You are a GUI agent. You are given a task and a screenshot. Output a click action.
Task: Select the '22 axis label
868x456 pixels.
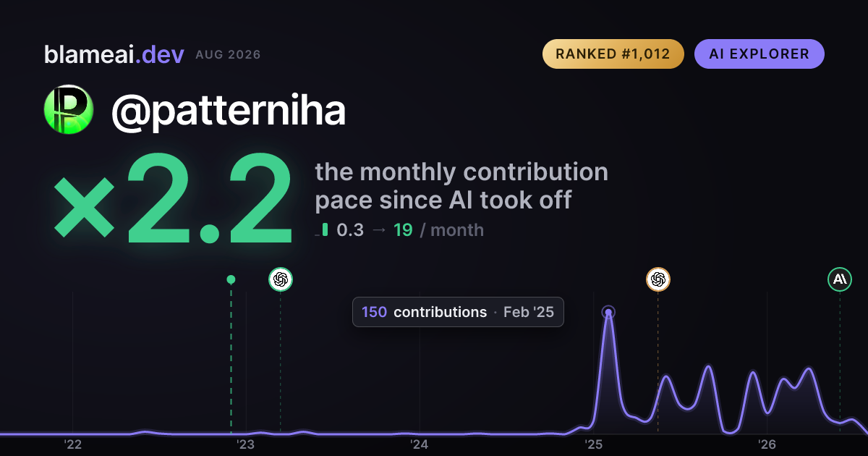[x=72, y=444]
